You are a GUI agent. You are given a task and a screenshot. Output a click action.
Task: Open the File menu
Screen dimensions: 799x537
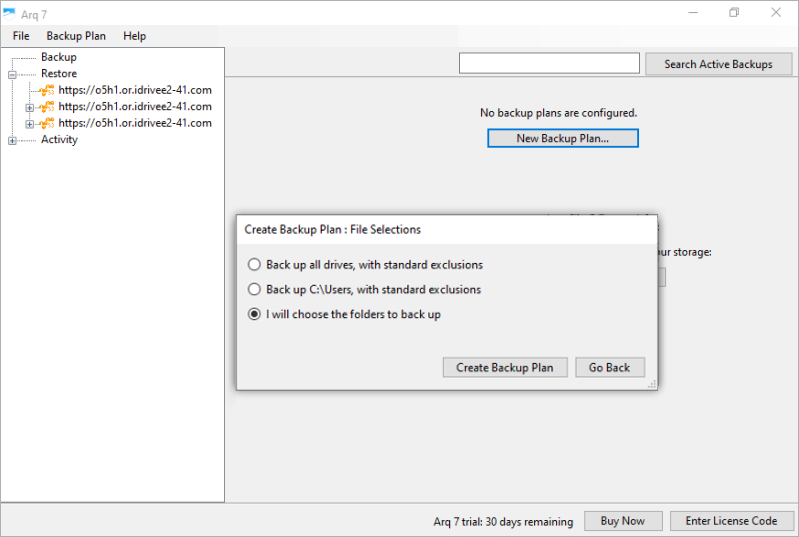point(21,36)
